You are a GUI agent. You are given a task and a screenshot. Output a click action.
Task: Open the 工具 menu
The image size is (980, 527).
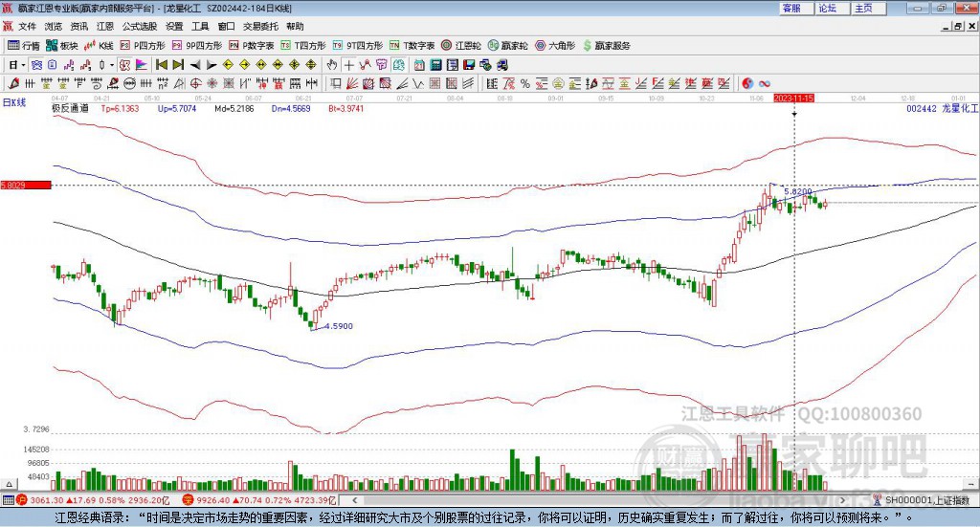[200, 26]
